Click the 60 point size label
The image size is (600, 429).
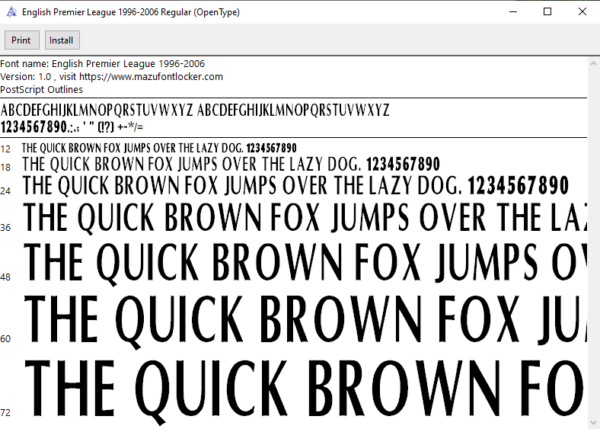(5, 339)
